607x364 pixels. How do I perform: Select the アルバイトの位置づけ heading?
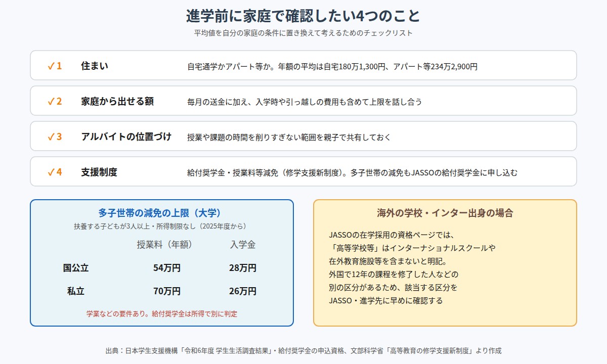(126, 136)
